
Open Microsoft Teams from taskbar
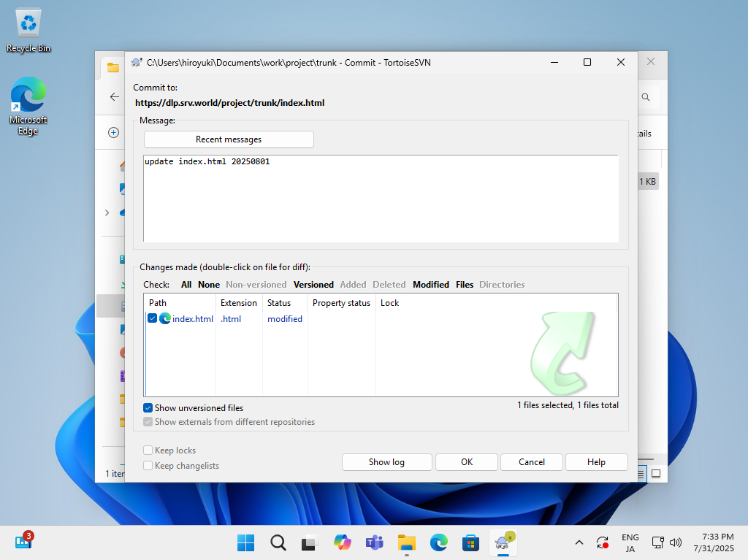point(375,542)
